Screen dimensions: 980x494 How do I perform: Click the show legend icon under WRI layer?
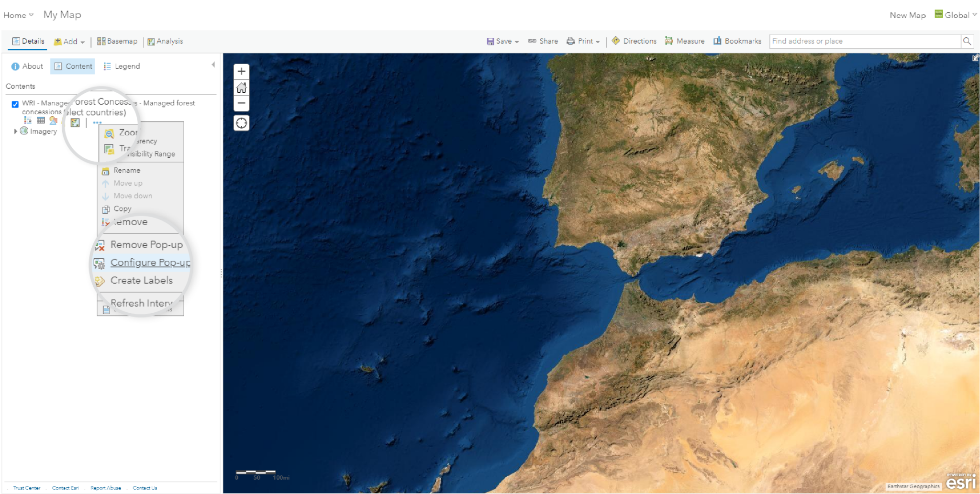[x=28, y=121]
